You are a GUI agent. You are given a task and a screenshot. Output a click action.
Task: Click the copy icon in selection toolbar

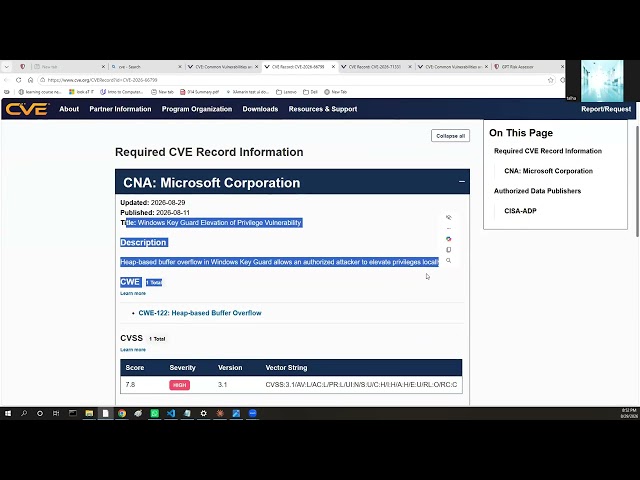(449, 250)
